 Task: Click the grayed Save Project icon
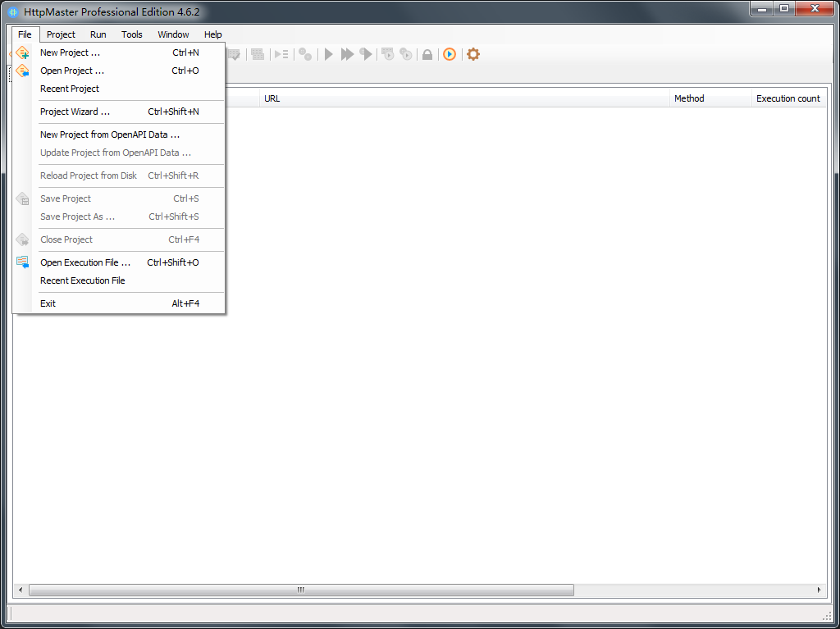tap(22, 198)
